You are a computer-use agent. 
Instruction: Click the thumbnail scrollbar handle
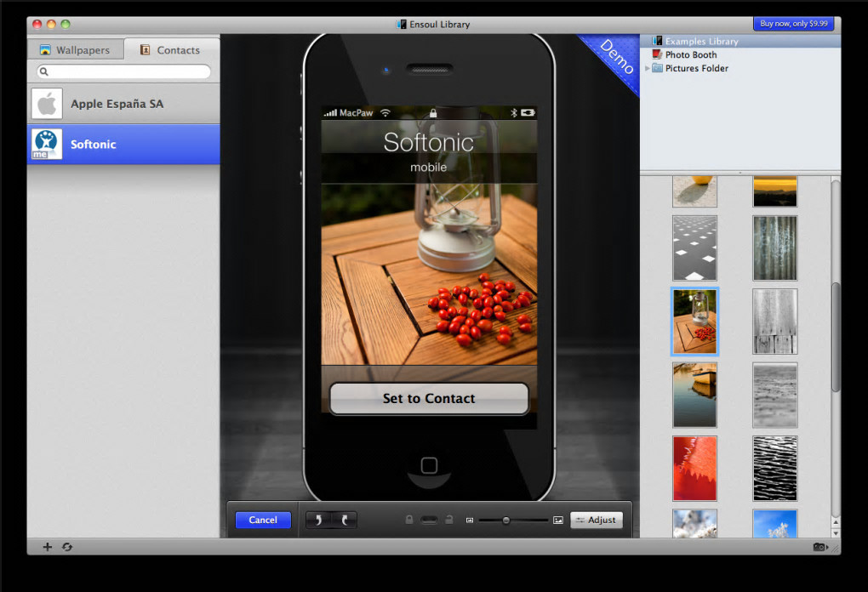click(836, 338)
